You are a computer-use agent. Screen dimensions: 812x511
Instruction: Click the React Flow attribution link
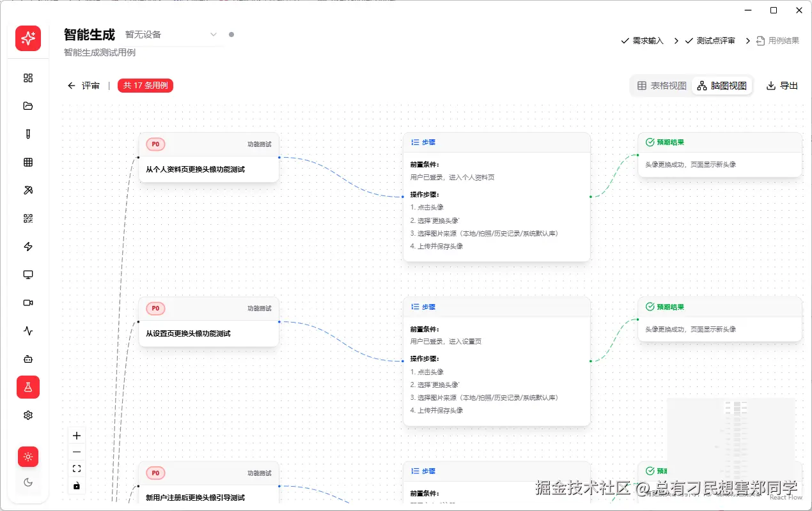[786, 498]
